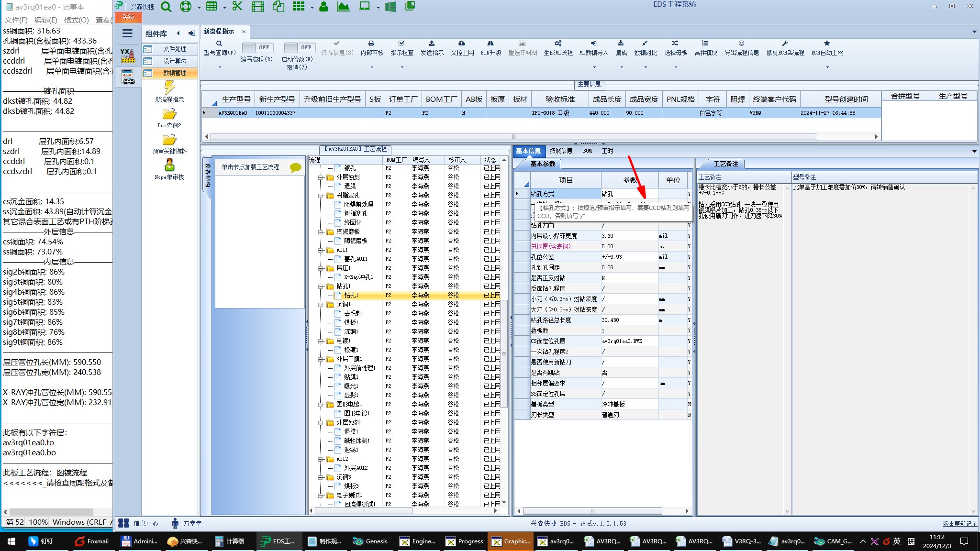Open 新流程指示 lightning bolt icon
This screenshot has width=980, height=551.
(169, 88)
